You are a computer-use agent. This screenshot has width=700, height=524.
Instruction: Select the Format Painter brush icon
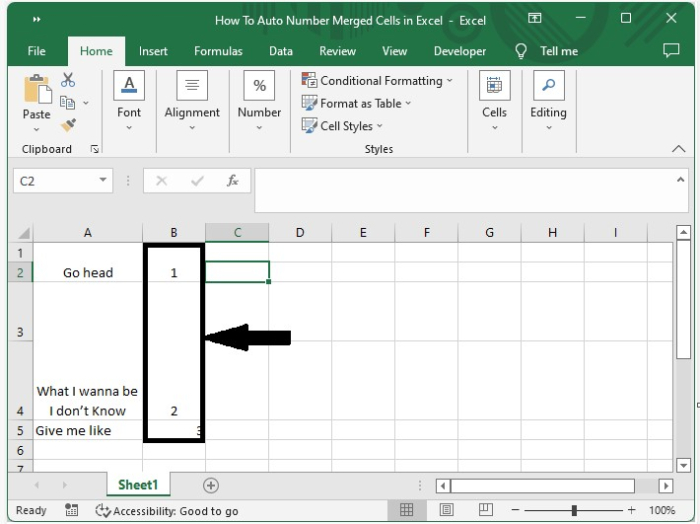pos(68,125)
